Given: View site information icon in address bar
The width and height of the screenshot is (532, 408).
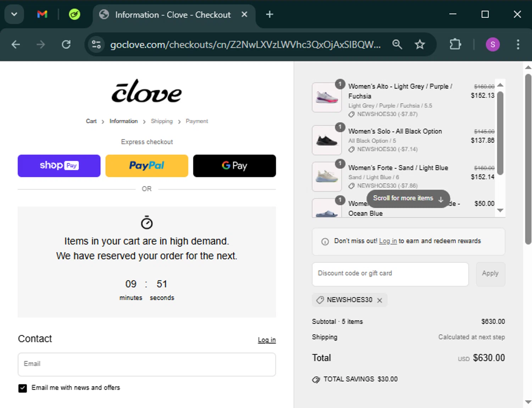Looking at the screenshot, I should click(96, 44).
